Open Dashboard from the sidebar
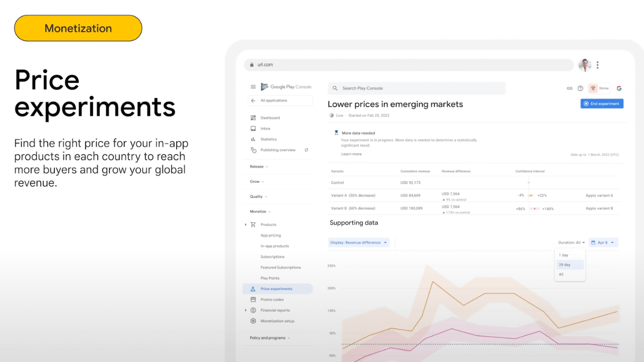The image size is (644, 362). 270,118
